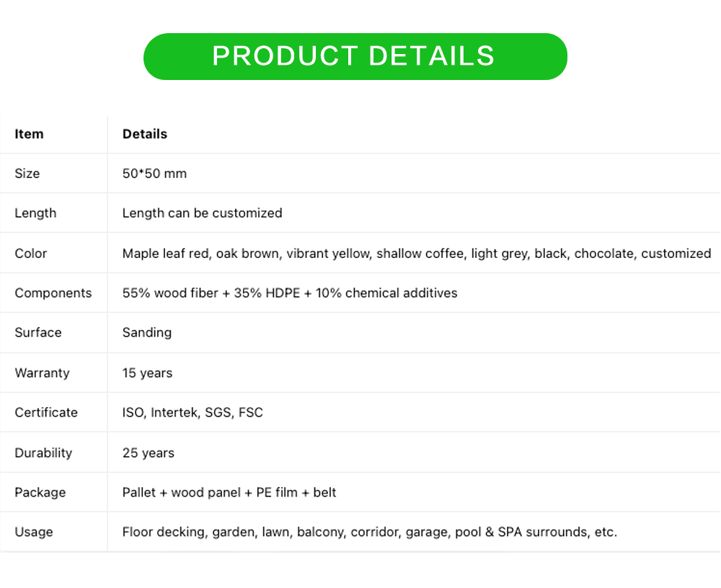Viewport: 721px width, 588px height.
Task: Click the 15 years warranty value
Action: point(147,373)
